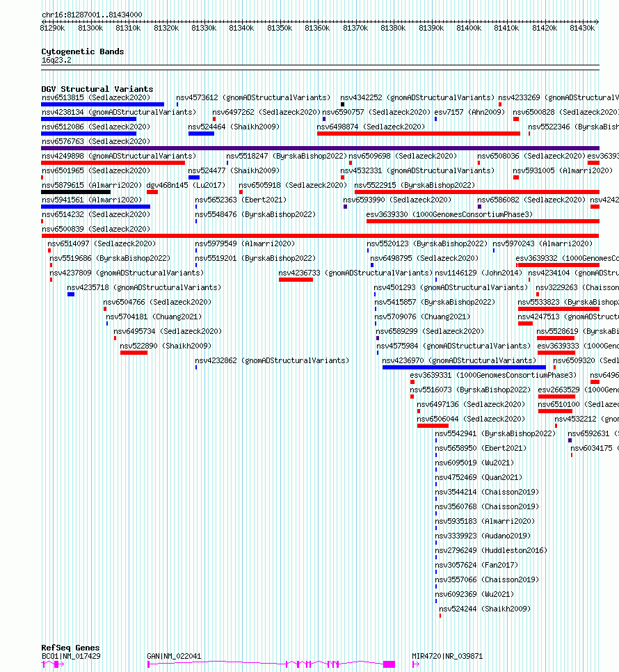The width and height of the screenshot is (619, 672).
Task: Open nsv6586082 (Sedlazeck2020) label
Action: pos(531,200)
